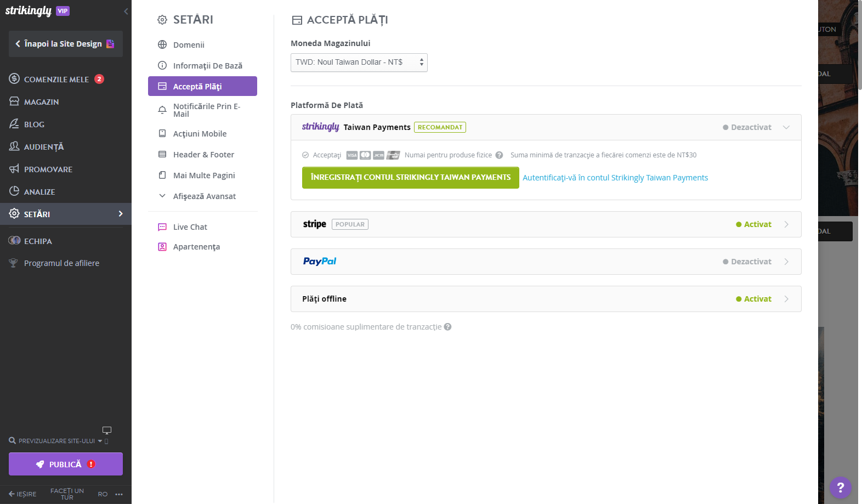Collapse the Taiwan Payments panel chevron

pyautogui.click(x=786, y=127)
